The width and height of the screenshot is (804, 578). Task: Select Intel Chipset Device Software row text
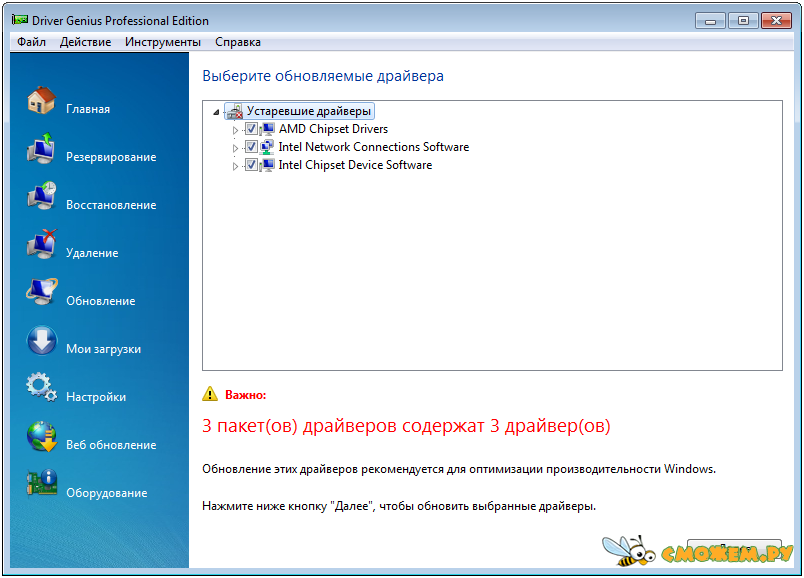click(355, 165)
